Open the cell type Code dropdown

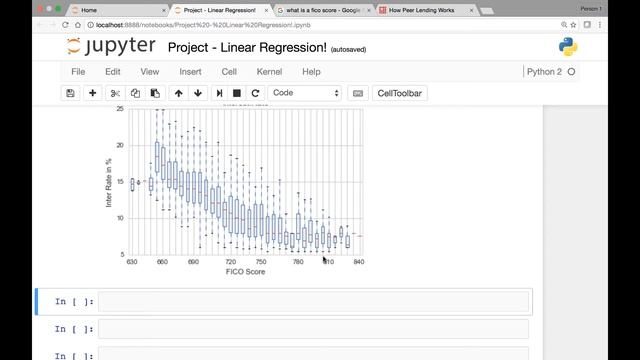tap(304, 93)
